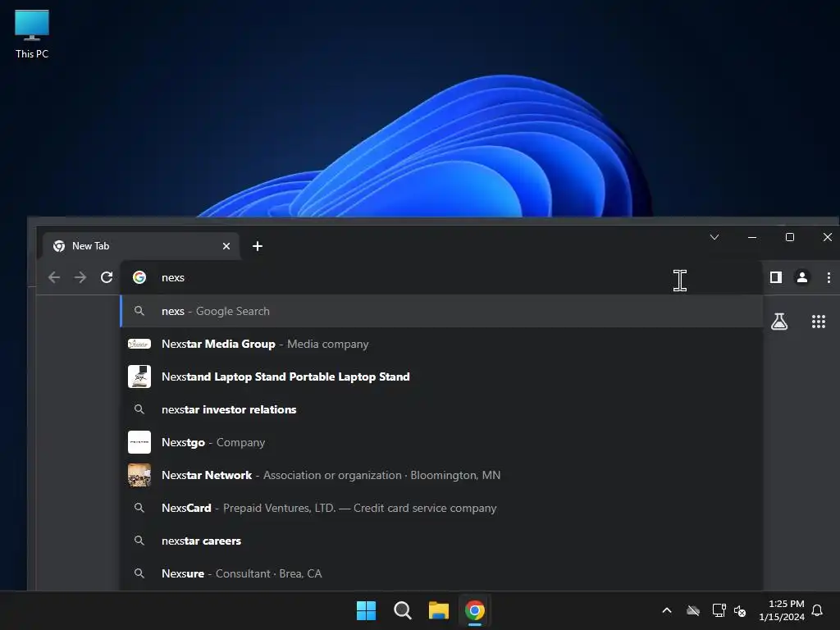
Task: Show hidden system tray icons
Action: point(667,610)
